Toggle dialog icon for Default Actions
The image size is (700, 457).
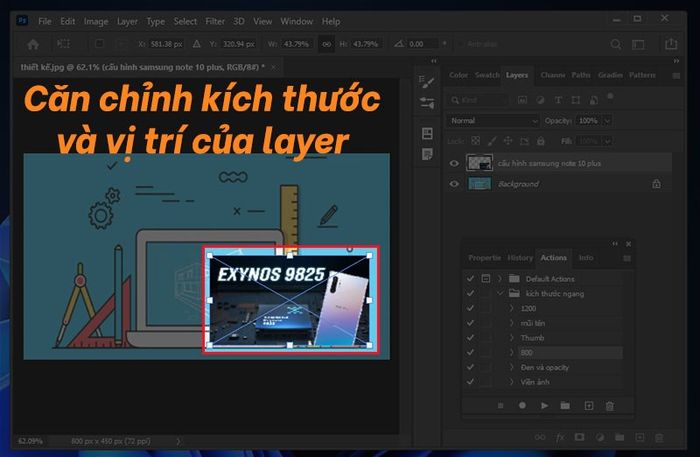486,278
